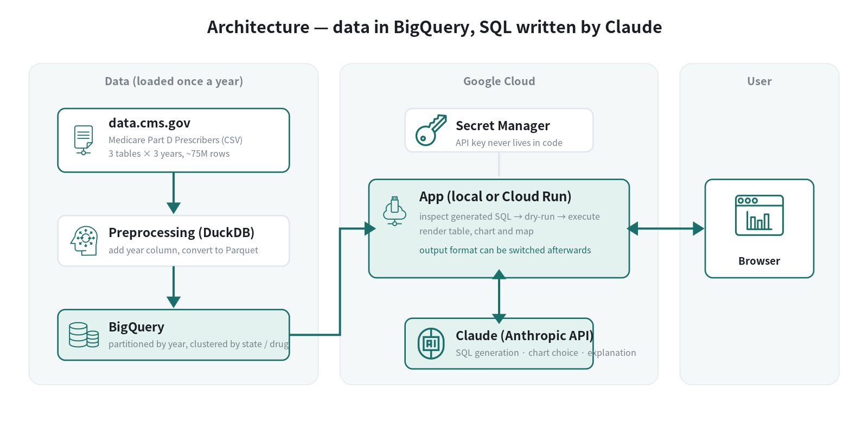Viewport: 868px width, 434px height.
Task: Select the data.cms.gov heading
Action: click(149, 123)
